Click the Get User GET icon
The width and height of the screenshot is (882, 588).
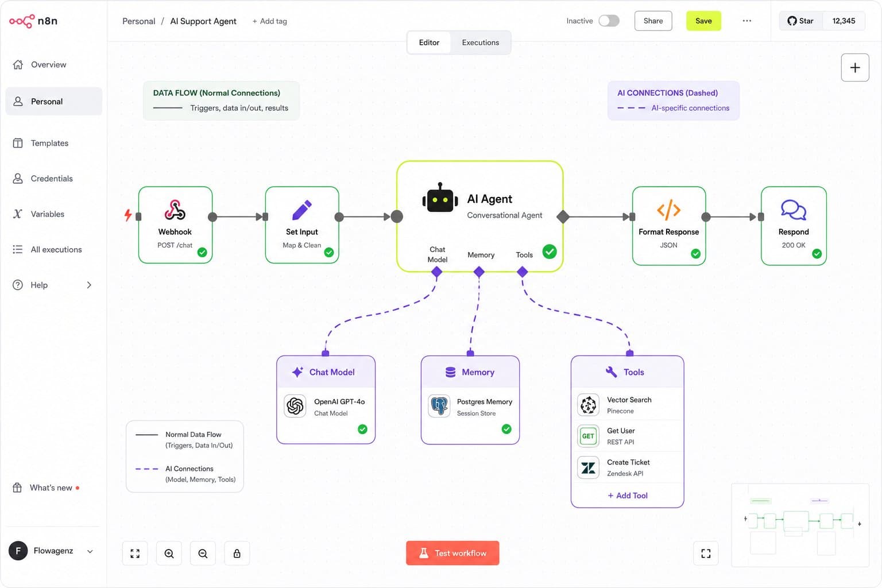(589, 436)
